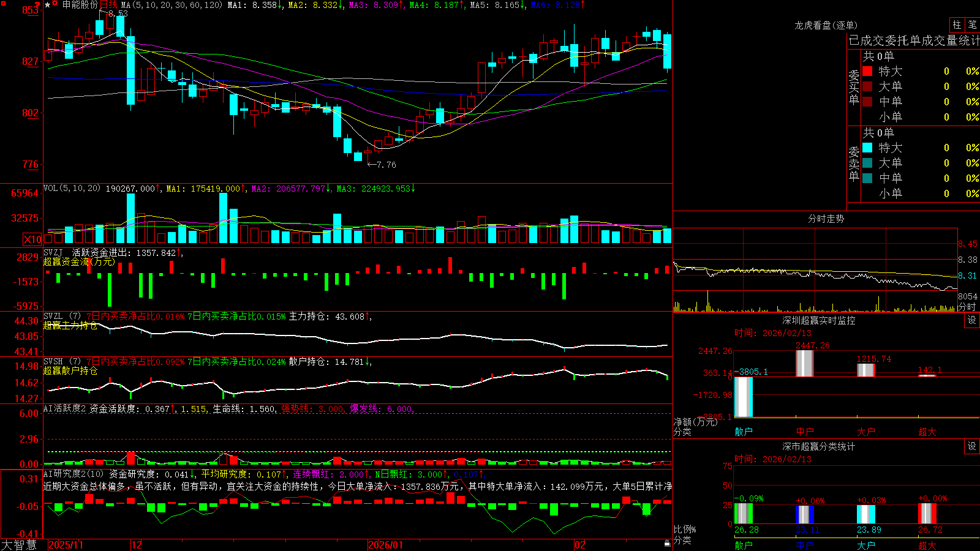Open settings 设 for 深市超赢分类统计 panel
Image resolution: width=980 pixels, height=551 pixels.
pos(972,446)
